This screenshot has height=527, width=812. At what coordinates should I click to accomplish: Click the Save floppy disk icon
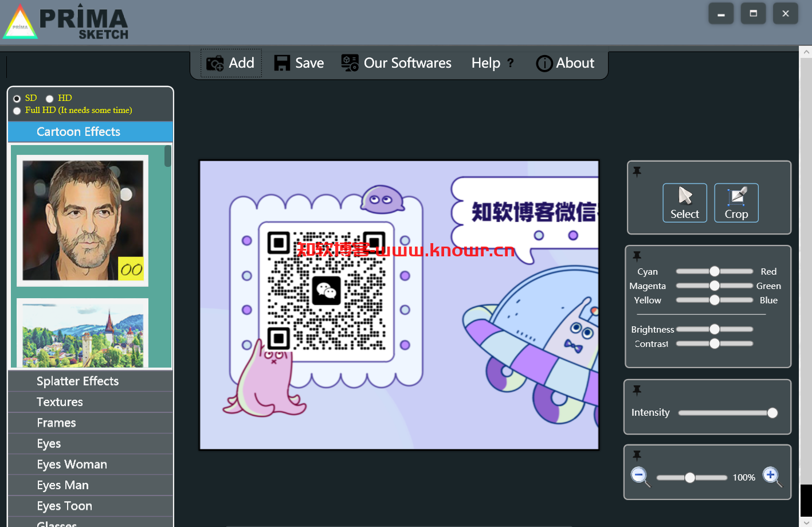point(282,63)
